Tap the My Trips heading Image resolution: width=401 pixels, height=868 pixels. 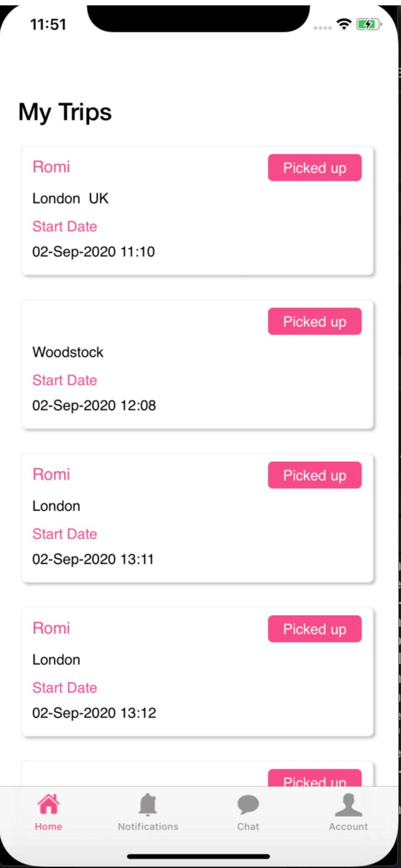tap(65, 112)
